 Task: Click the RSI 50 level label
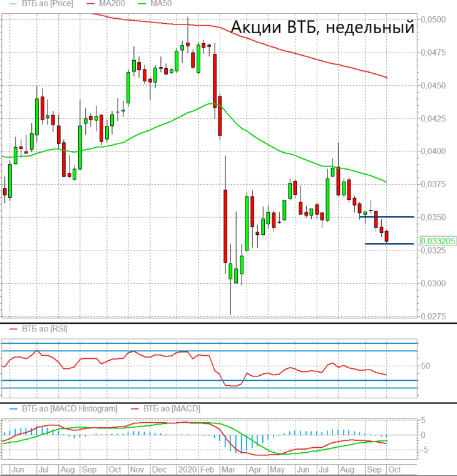(426, 366)
